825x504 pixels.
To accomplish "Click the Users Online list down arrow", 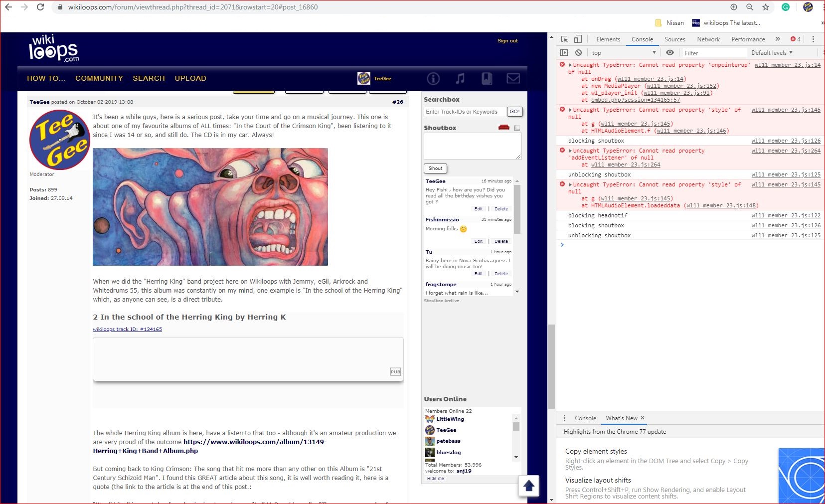I will (516, 457).
